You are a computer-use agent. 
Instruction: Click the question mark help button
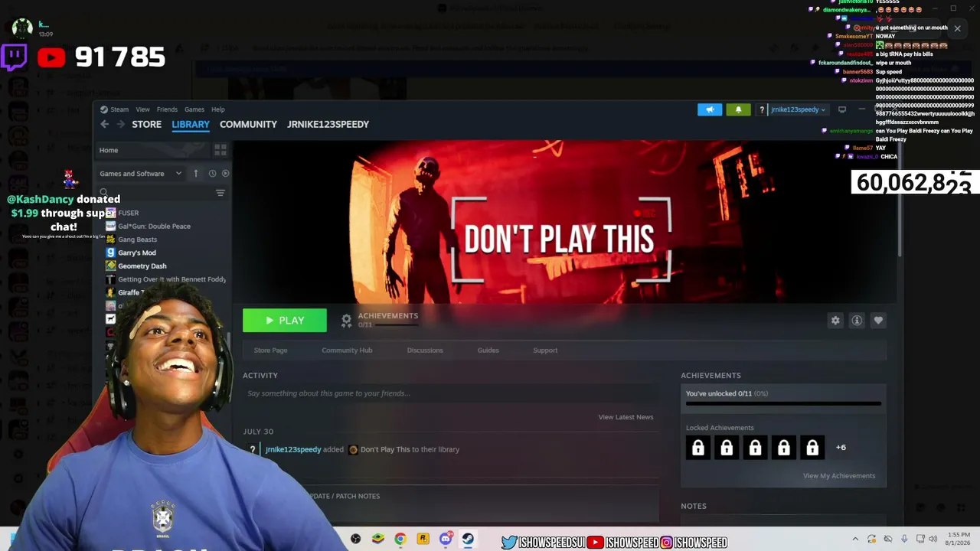coord(761,109)
